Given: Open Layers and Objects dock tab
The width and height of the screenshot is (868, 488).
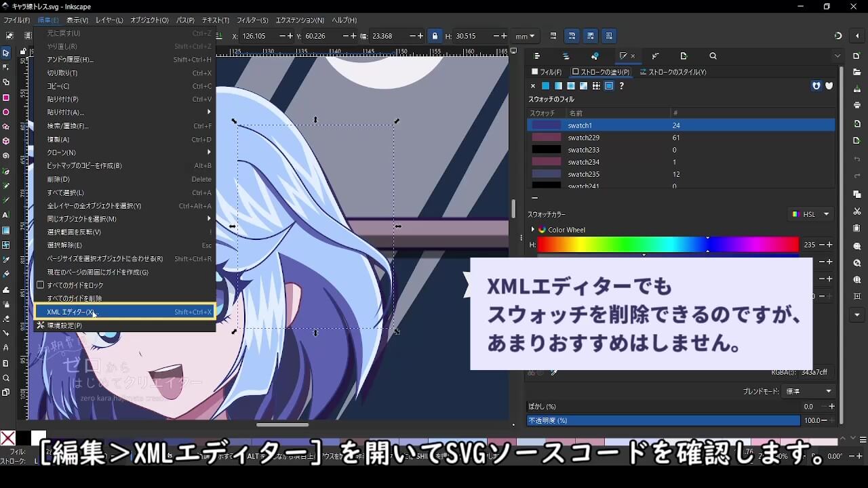Looking at the screenshot, I should [x=566, y=56].
